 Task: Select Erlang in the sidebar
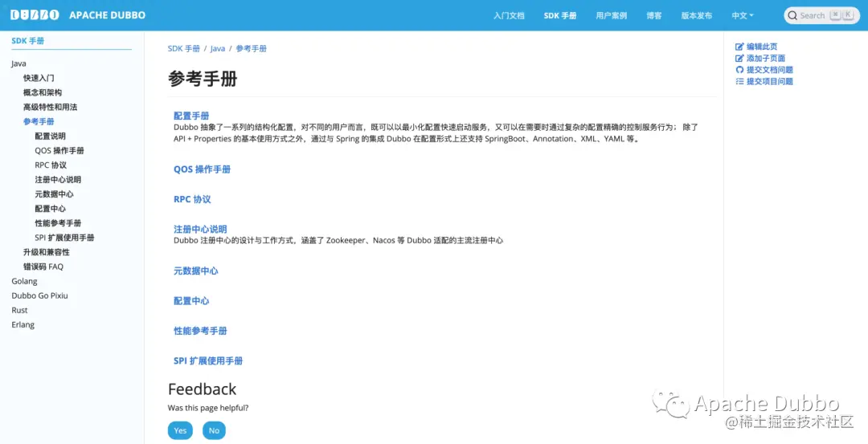[x=23, y=324]
